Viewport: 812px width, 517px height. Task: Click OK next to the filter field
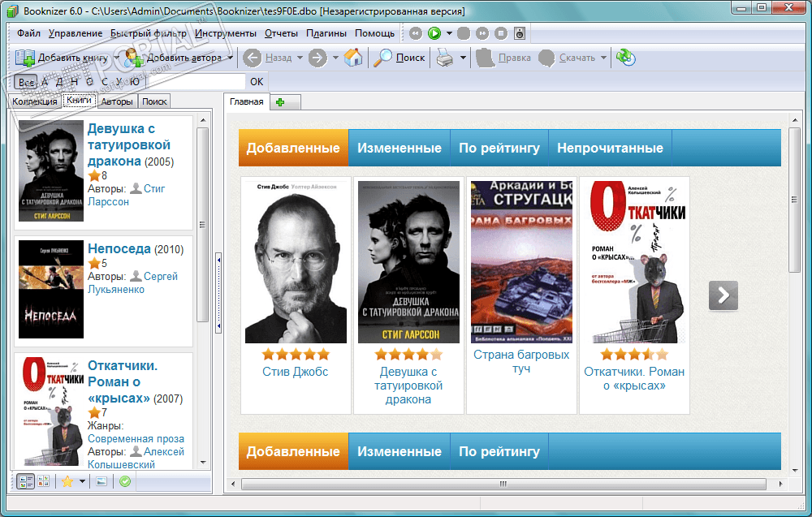pos(257,82)
